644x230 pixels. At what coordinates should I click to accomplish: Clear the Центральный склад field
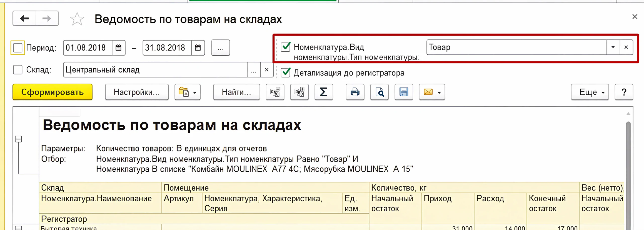pos(267,70)
